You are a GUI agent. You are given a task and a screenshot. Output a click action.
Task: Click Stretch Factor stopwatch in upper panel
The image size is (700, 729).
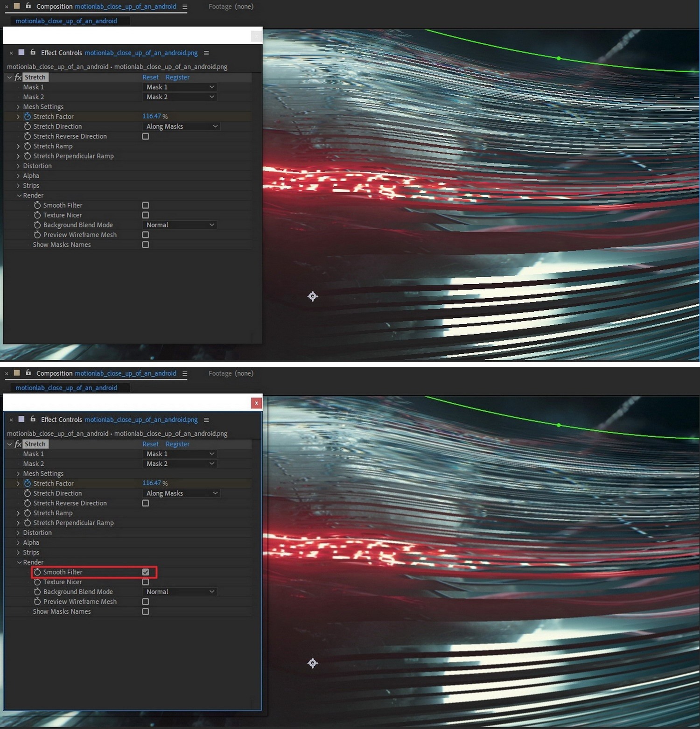click(28, 117)
